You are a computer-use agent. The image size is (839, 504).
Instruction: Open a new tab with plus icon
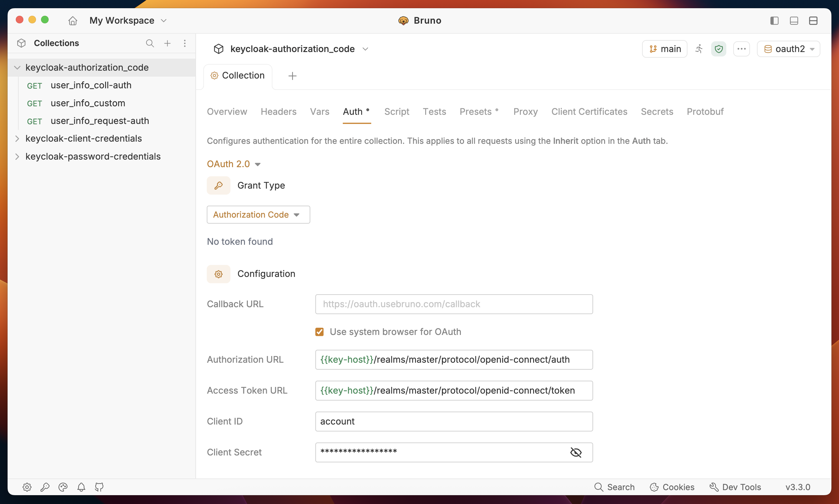point(292,76)
